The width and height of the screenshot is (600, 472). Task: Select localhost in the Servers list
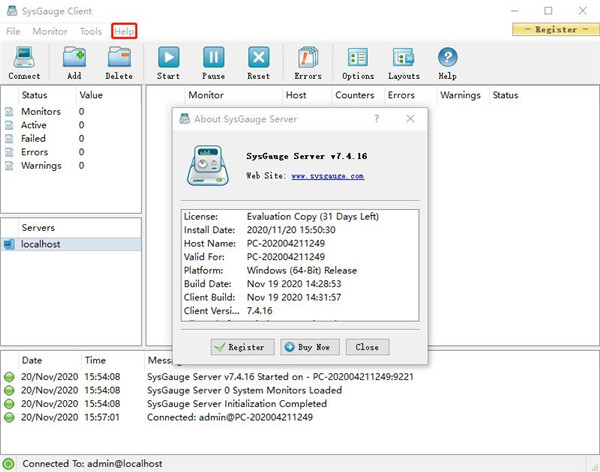coord(41,244)
